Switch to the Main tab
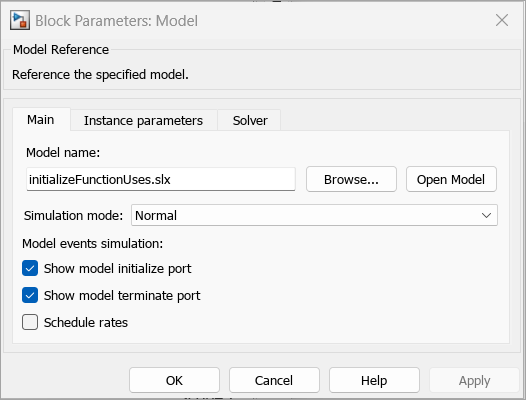 point(41,119)
